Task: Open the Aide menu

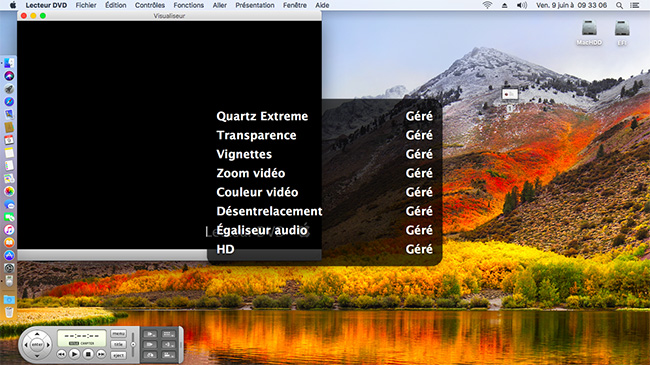Action: [322, 5]
